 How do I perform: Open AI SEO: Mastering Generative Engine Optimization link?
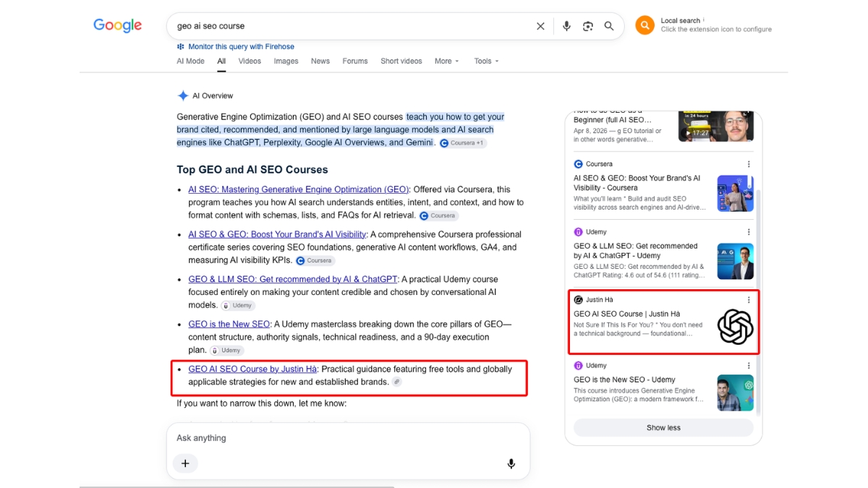pos(299,189)
